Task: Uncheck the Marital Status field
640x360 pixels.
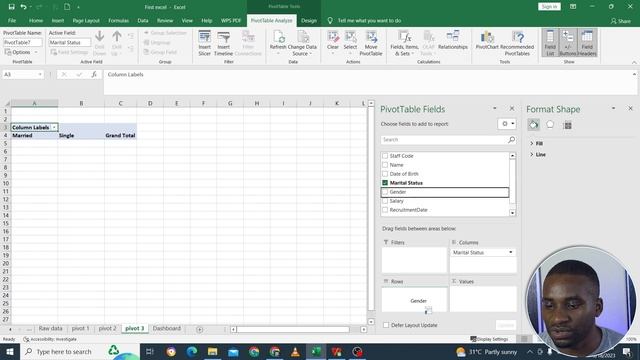Action: click(x=385, y=183)
